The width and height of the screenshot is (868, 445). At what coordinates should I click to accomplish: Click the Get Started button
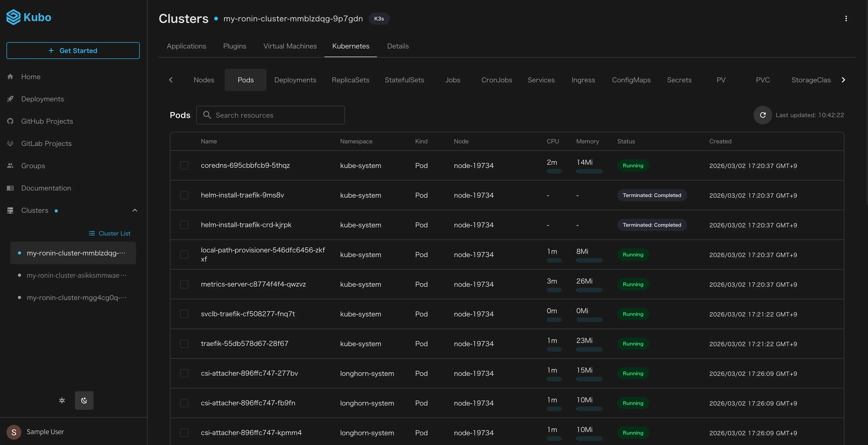pyautogui.click(x=73, y=51)
